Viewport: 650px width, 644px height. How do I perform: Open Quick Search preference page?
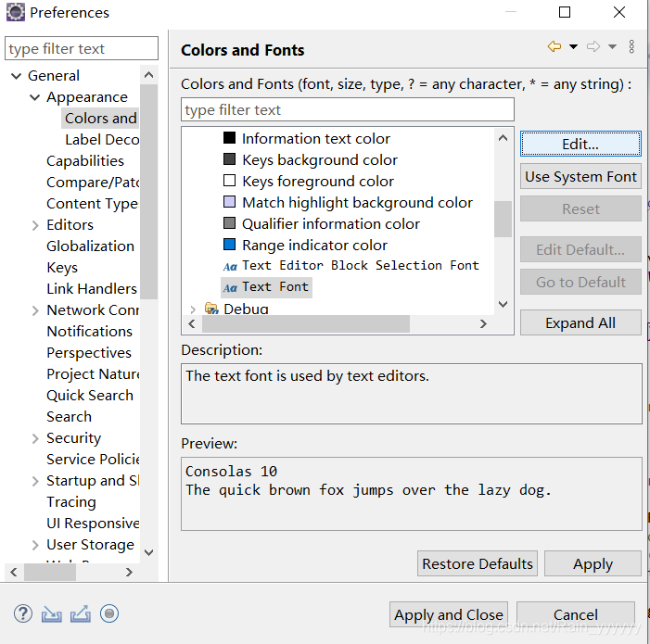90,396
